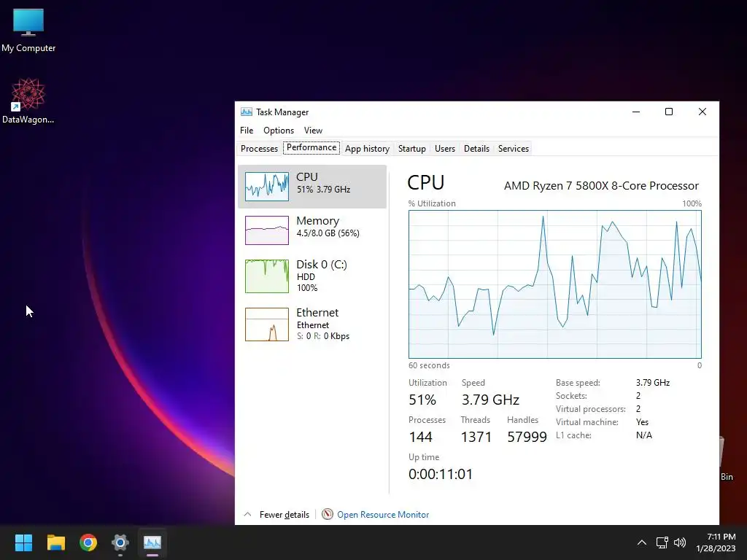Click the Resource Monitor gauge icon
The width and height of the screenshot is (747, 560).
(328, 514)
